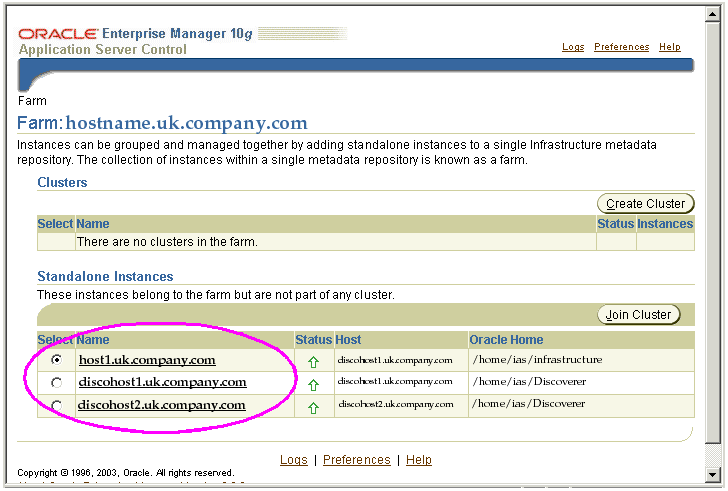Click the up status arrow for discohost1.uk.company.com
Image resolution: width=728 pixels, height=491 pixels.
pos(313,385)
